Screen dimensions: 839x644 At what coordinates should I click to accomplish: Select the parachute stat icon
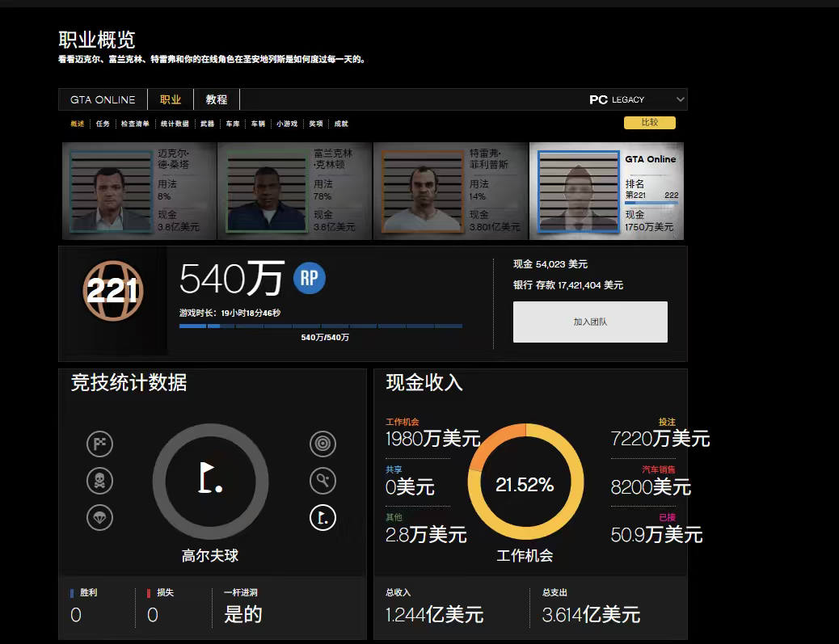[100, 518]
